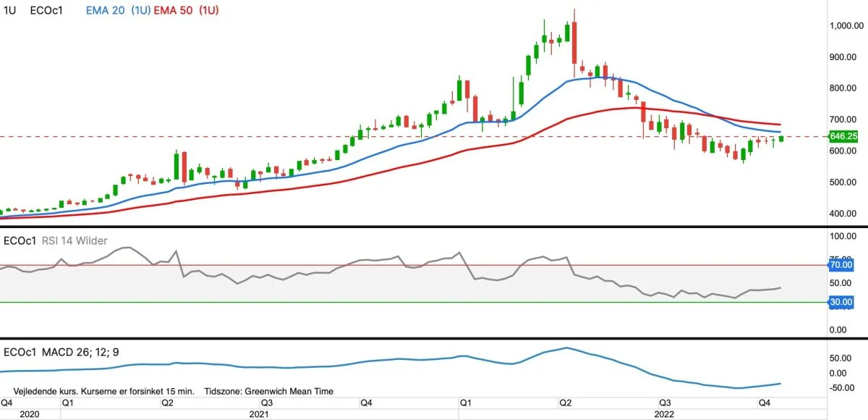This screenshot has height=420, width=868.
Task: Click the 100.00 mark on RSI axis
Action: 843,237
